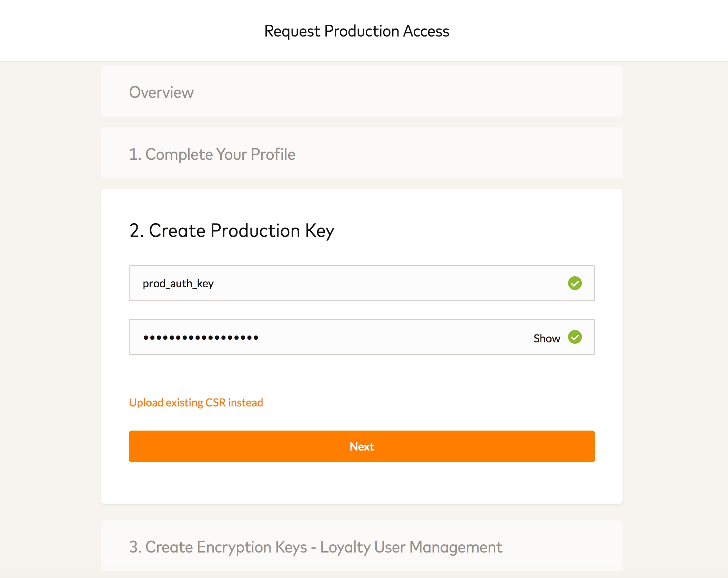The height and width of the screenshot is (578, 728).
Task: Show the hidden key password
Action: tap(546, 338)
